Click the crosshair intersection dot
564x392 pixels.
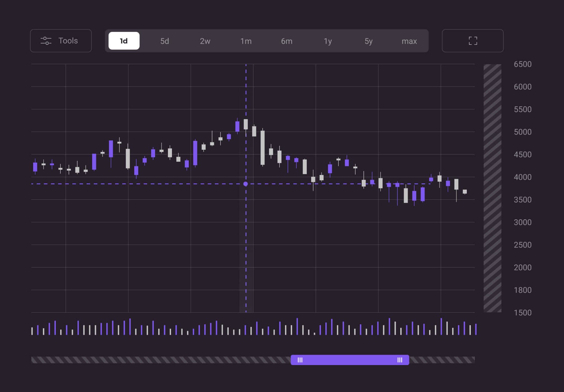(246, 184)
